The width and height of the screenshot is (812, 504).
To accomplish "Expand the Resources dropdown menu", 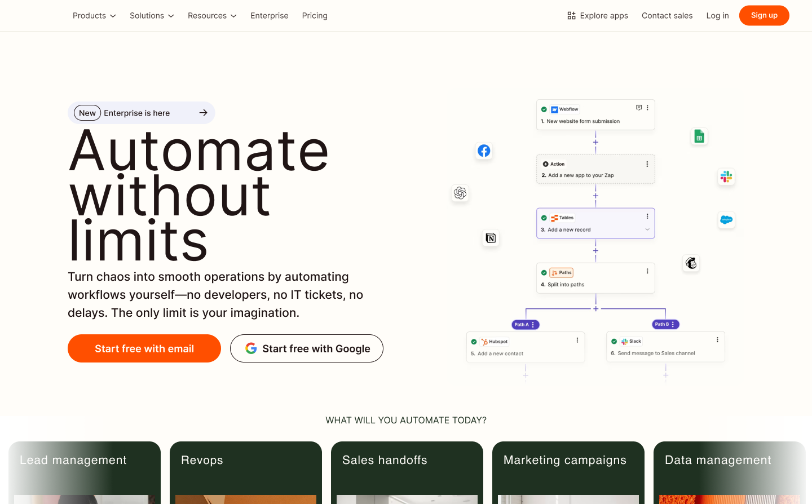I will [x=212, y=16].
